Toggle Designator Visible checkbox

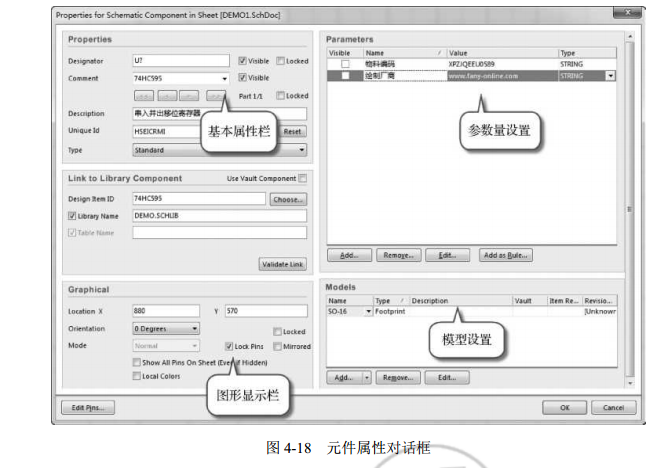[242, 61]
